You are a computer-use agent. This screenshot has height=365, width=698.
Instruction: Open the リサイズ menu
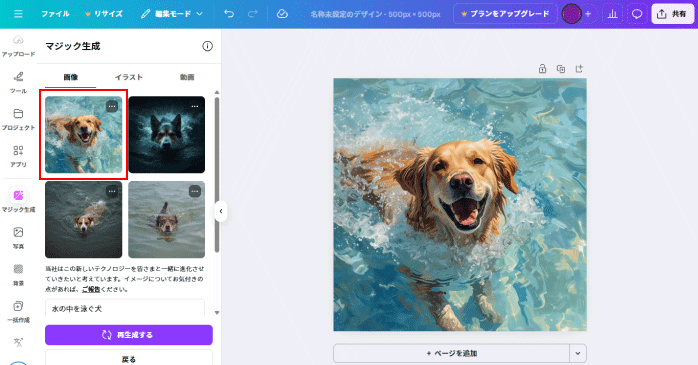pyautogui.click(x=104, y=14)
